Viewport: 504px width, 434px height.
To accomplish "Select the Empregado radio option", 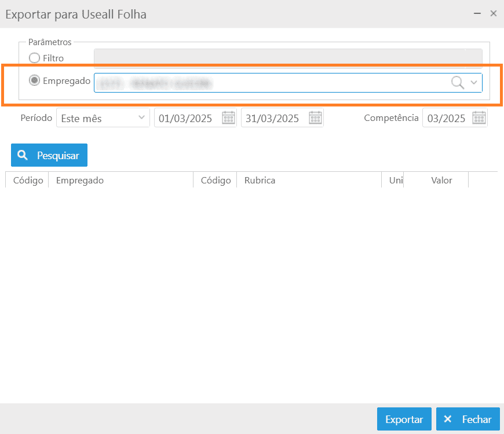I will [x=34, y=80].
